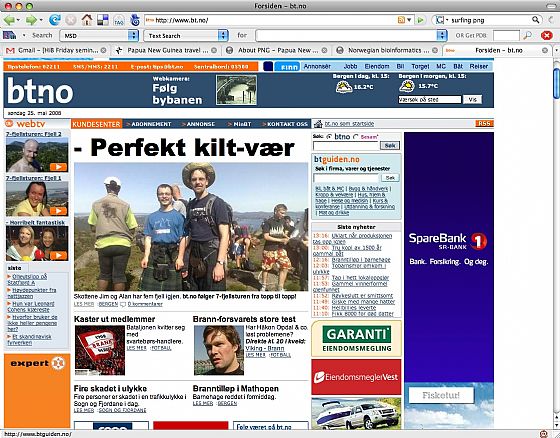Close the Norwegian bioinformatics tab
This screenshot has width=560, height=438.
tap(435, 50)
